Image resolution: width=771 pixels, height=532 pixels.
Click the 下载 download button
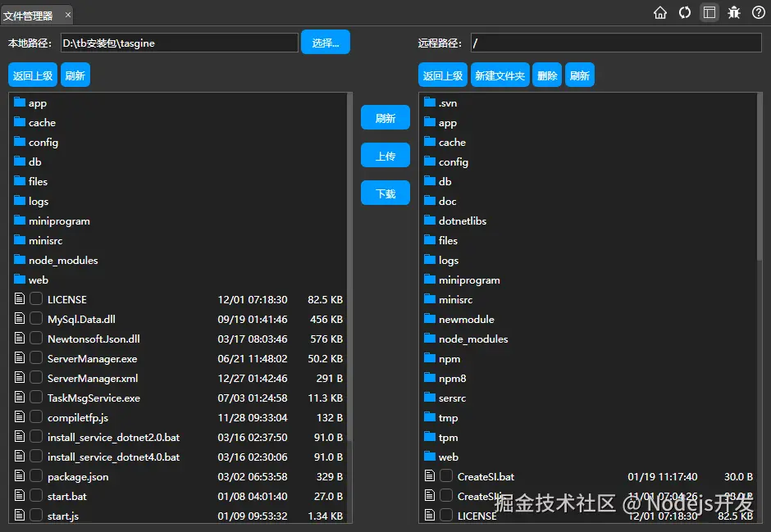pyautogui.click(x=385, y=193)
